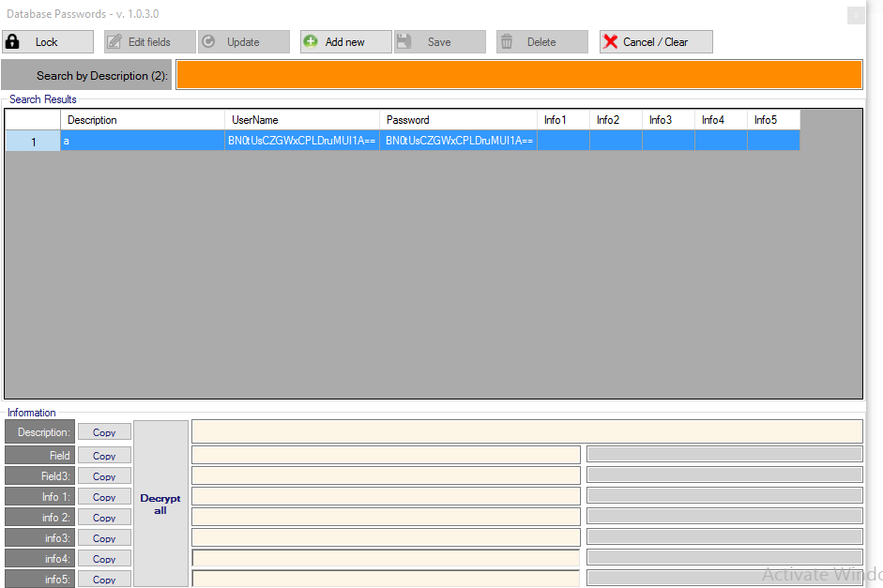Click the Password column header
This screenshot has width=883, height=588.
458,120
